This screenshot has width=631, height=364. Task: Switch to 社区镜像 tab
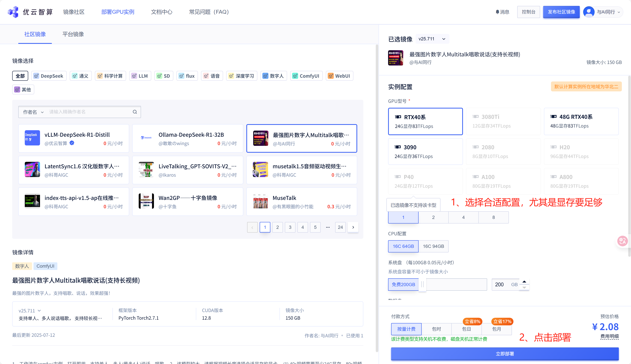point(35,34)
